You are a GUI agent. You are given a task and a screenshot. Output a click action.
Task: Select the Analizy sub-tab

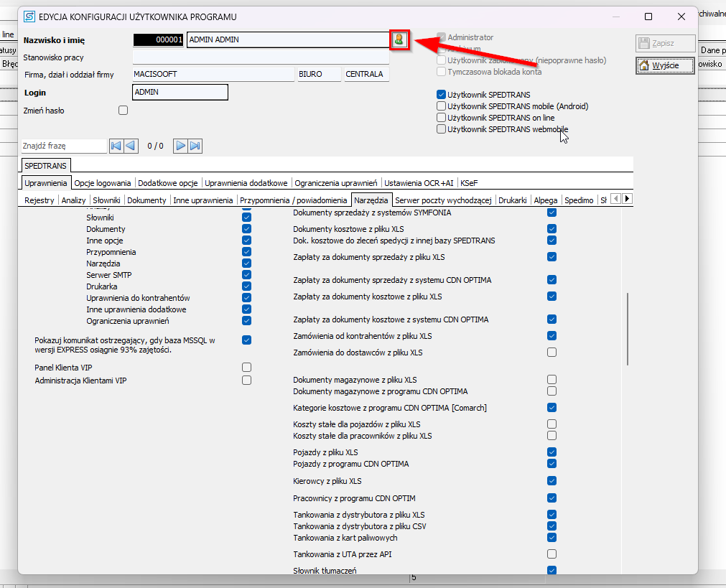[74, 200]
